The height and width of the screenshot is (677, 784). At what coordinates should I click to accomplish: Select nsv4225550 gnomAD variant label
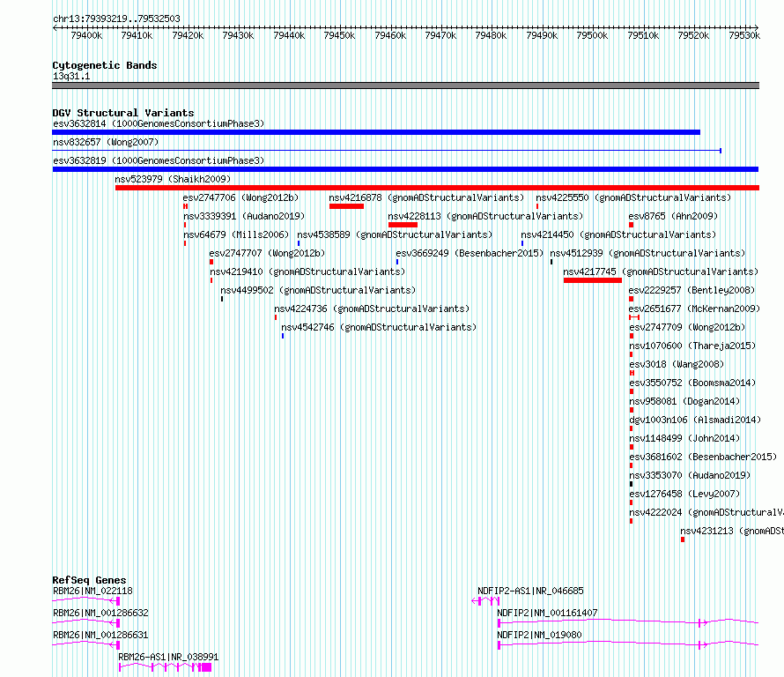pos(633,197)
